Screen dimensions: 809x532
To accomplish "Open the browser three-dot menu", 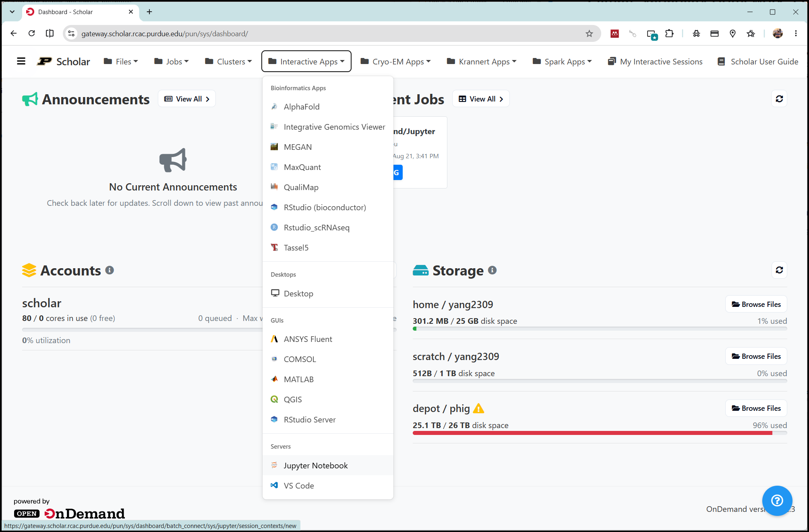I will tap(796, 33).
